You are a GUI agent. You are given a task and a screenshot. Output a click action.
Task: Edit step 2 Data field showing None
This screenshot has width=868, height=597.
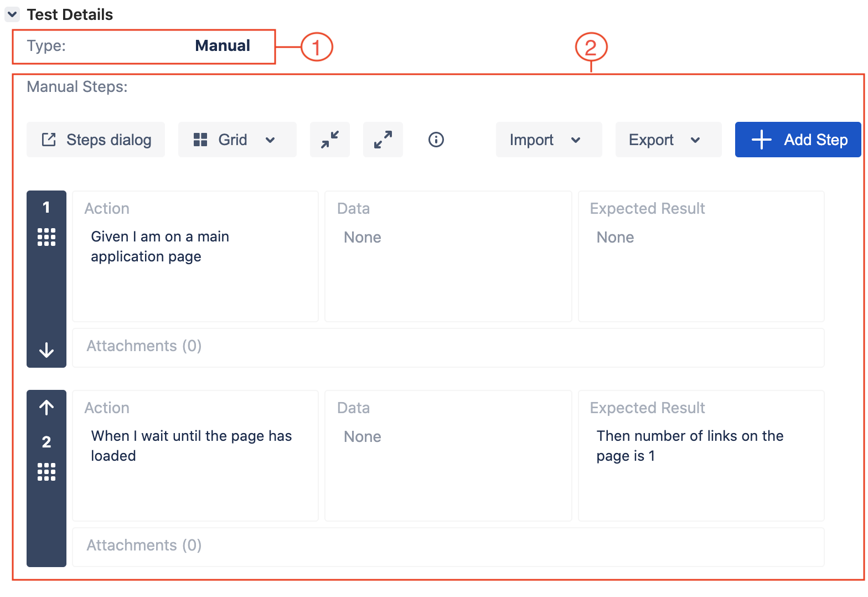tap(448, 456)
